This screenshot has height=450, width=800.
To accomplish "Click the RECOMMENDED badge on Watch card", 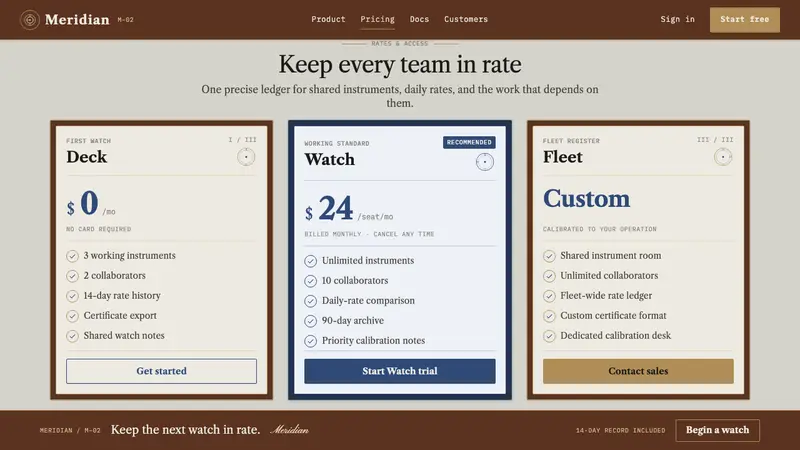I will (x=469, y=142).
